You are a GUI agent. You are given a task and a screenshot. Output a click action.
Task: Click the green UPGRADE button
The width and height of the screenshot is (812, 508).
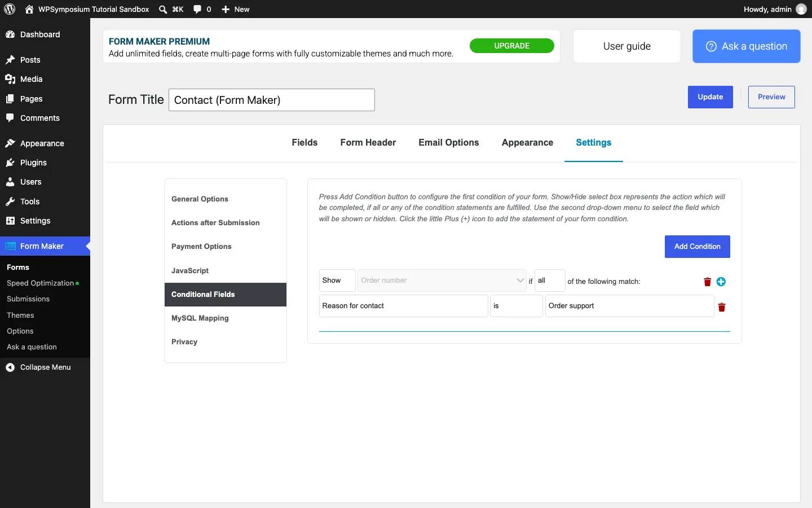tap(512, 46)
